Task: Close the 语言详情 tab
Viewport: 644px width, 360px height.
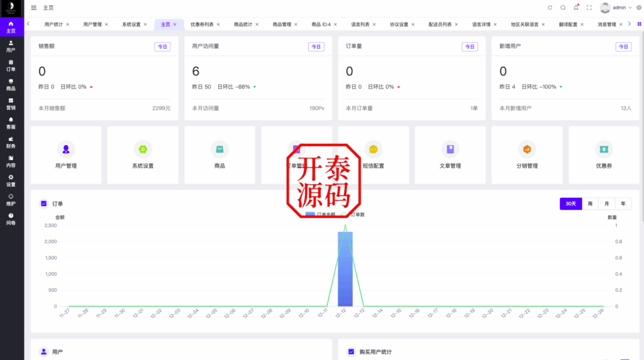Action: click(x=496, y=25)
